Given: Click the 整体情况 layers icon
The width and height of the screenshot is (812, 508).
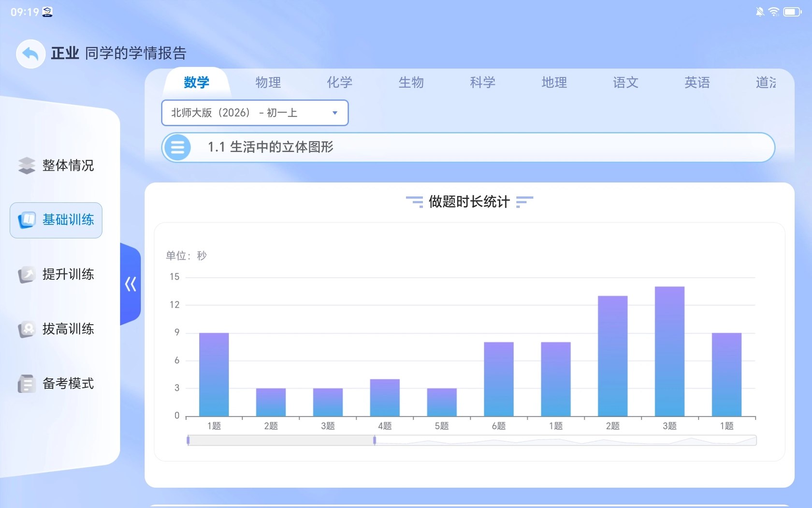Looking at the screenshot, I should 27,165.
